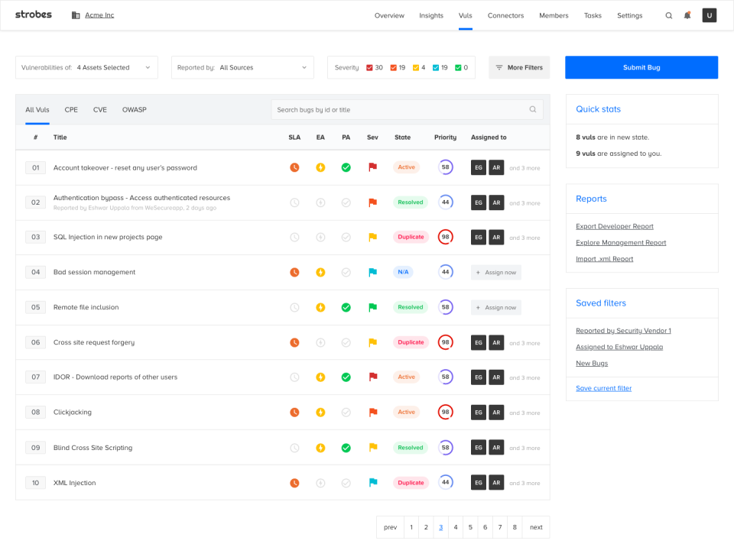
Task: Click blue severity flag for Bad session management
Action: (372, 272)
